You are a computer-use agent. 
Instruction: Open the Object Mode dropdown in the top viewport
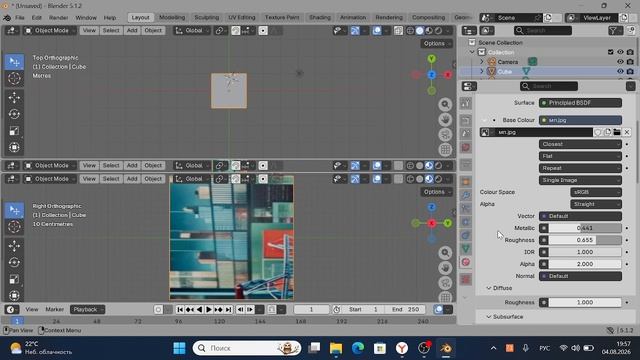(x=50, y=31)
